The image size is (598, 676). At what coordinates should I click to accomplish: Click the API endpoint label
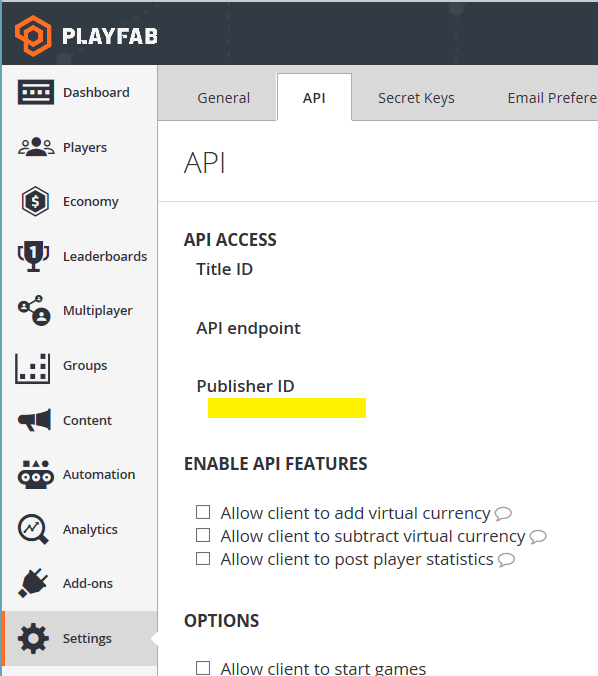pyautogui.click(x=248, y=329)
